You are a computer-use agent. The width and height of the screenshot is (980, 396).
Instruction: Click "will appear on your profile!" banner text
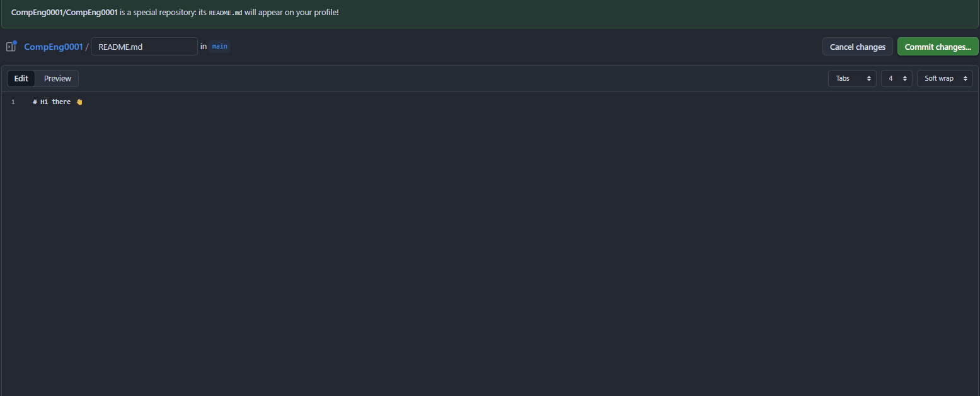292,13
